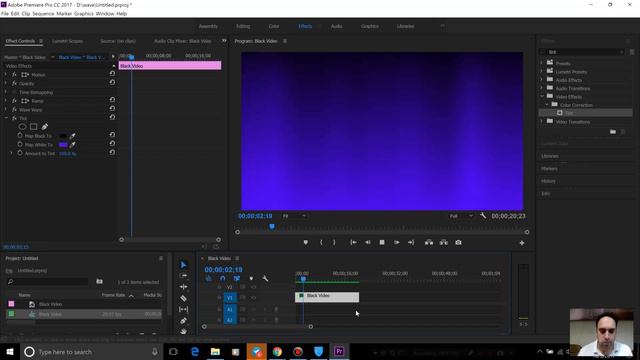Reset the Motion effect

pyautogui.click(x=112, y=74)
